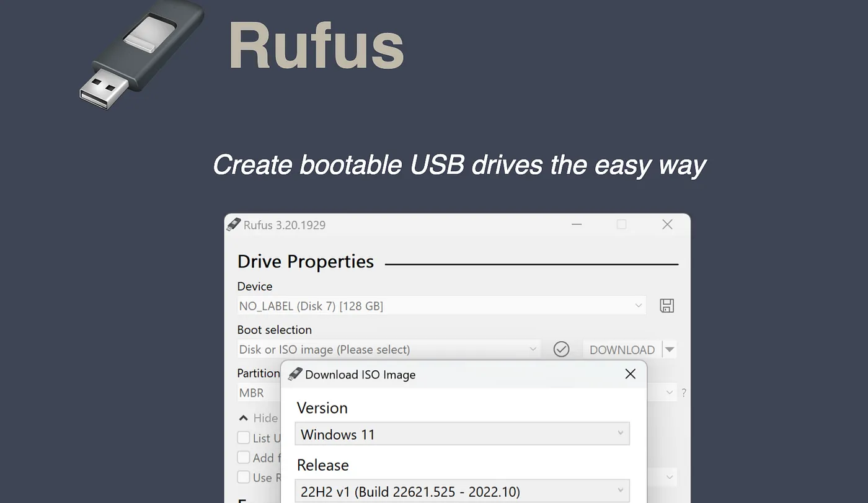Click the Download ISO Image dialog's USB icon
Screen dimensions: 868x503
[295, 374]
